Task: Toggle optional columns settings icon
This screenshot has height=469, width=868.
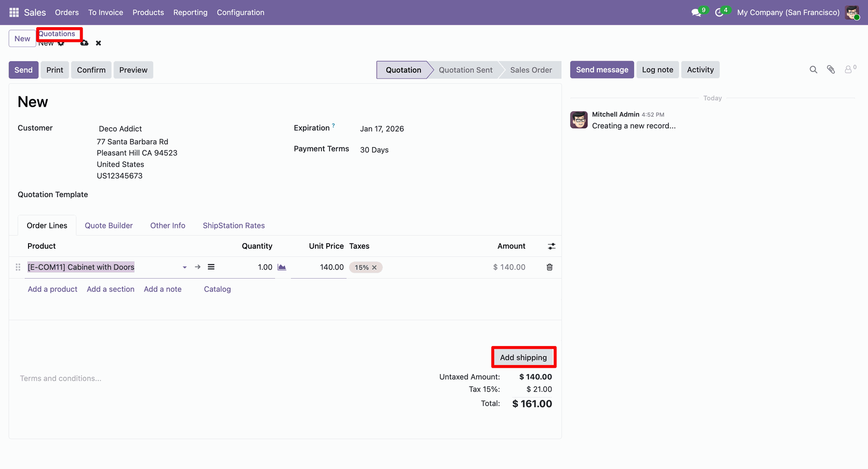Action: (552, 246)
